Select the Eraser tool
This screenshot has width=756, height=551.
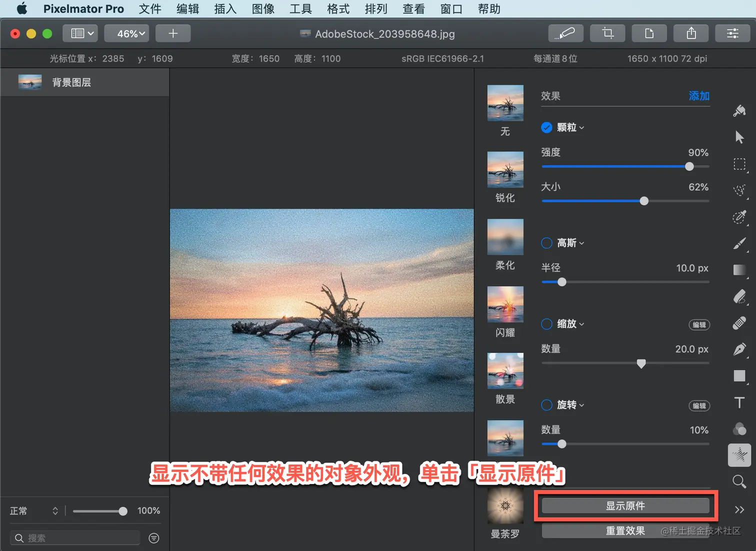pyautogui.click(x=739, y=296)
